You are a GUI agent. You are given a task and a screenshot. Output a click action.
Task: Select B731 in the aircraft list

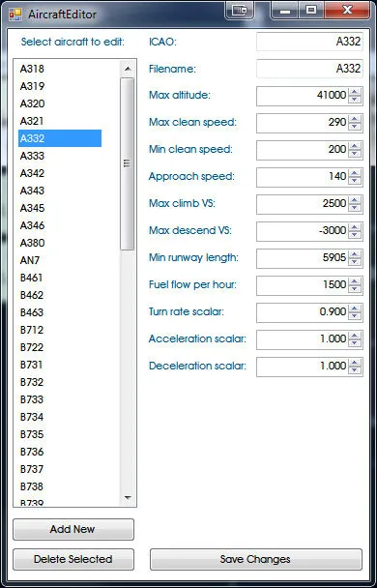60,365
